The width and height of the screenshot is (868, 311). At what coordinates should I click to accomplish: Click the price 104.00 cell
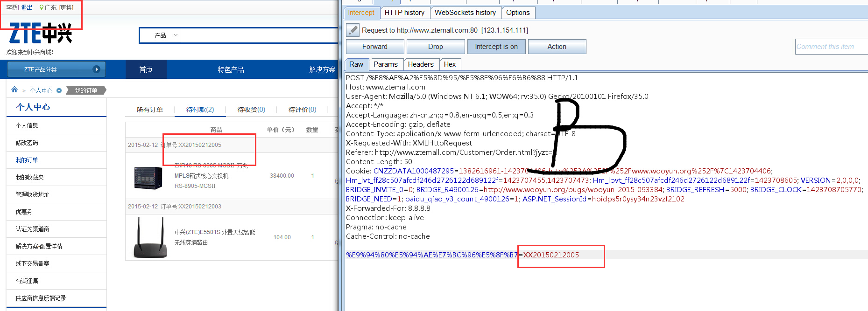point(282,237)
